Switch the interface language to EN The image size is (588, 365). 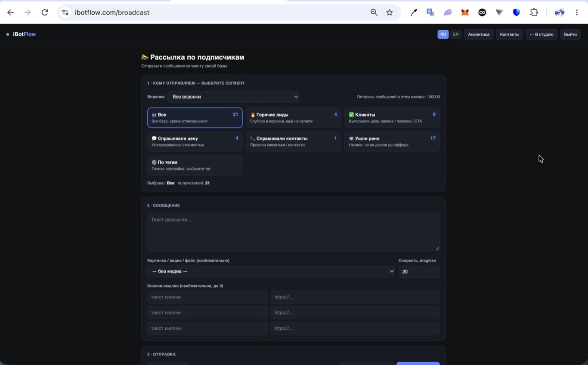click(456, 34)
